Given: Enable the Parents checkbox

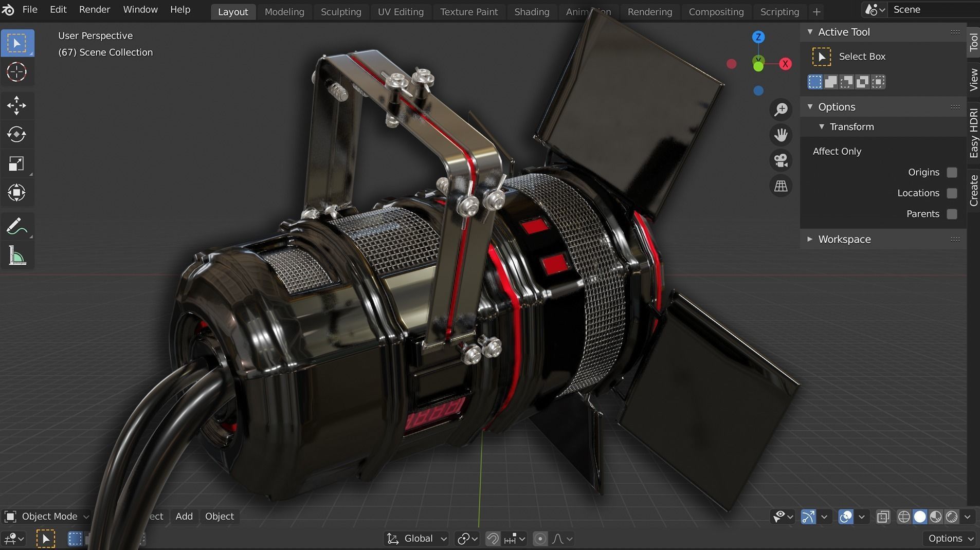Looking at the screenshot, I should 952,214.
